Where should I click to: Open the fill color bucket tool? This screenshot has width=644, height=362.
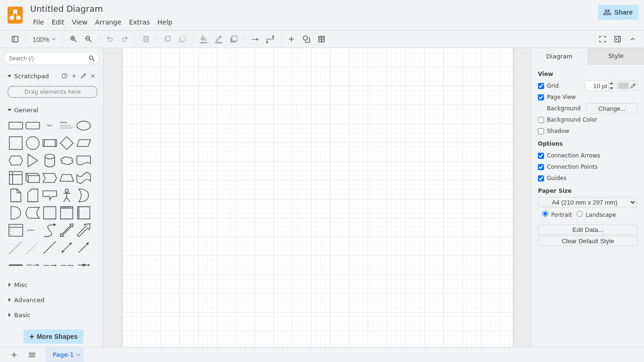click(x=204, y=39)
